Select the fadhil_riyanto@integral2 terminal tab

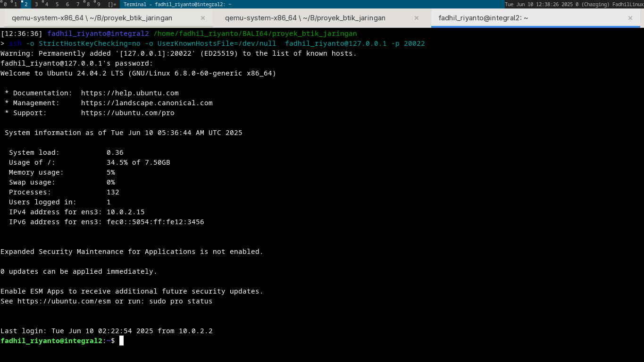pos(483,18)
